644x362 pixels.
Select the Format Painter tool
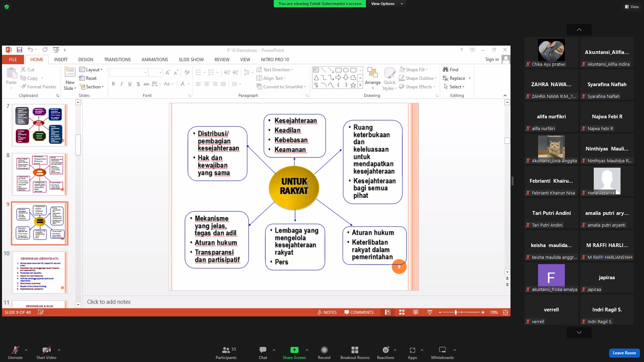coord(38,87)
